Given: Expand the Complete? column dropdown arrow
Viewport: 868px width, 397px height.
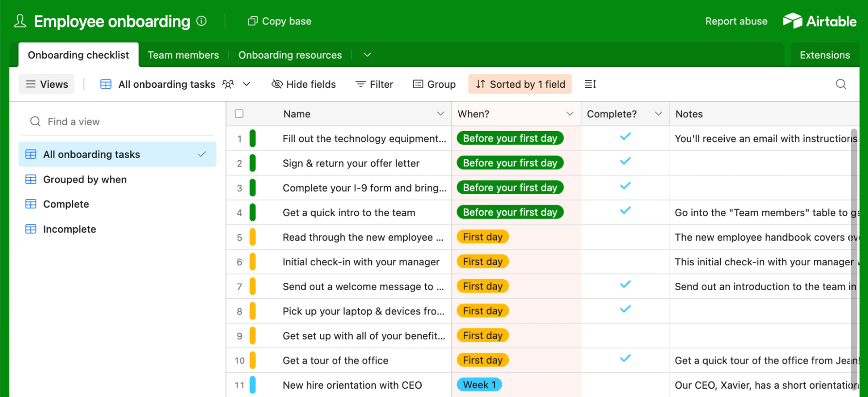Looking at the screenshot, I should click(658, 114).
